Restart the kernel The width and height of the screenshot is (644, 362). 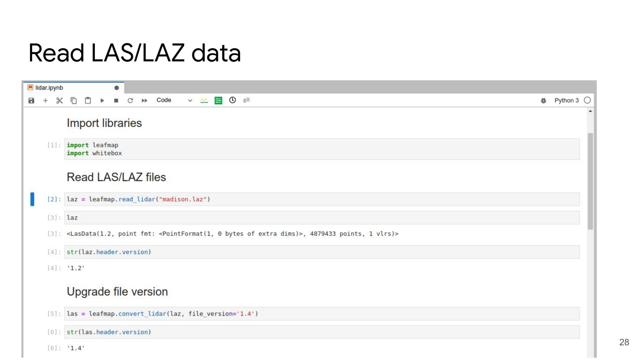click(x=130, y=101)
